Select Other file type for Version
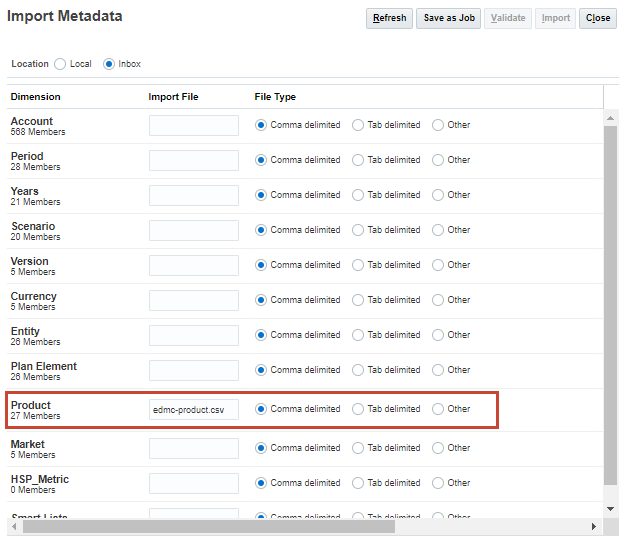626x543 pixels. point(438,265)
